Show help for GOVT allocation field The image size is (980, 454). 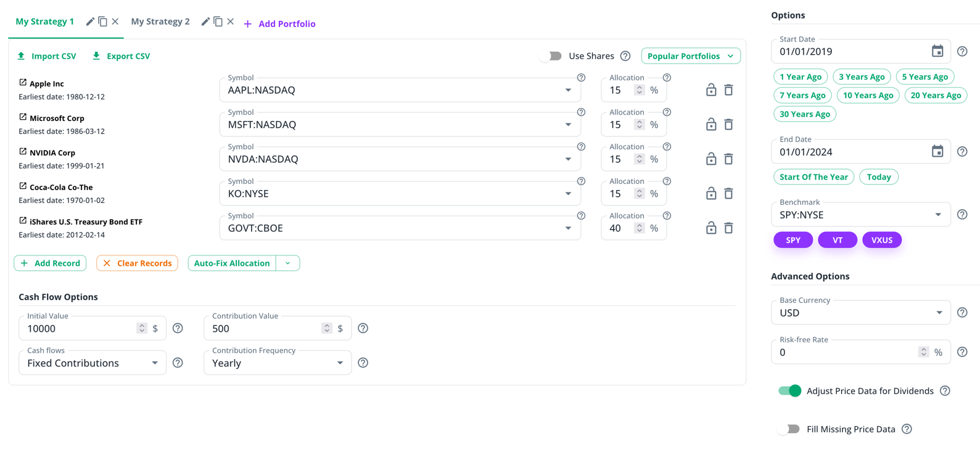[x=667, y=216]
